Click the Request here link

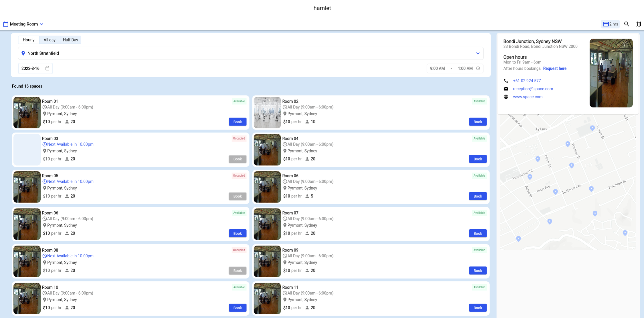(554, 68)
